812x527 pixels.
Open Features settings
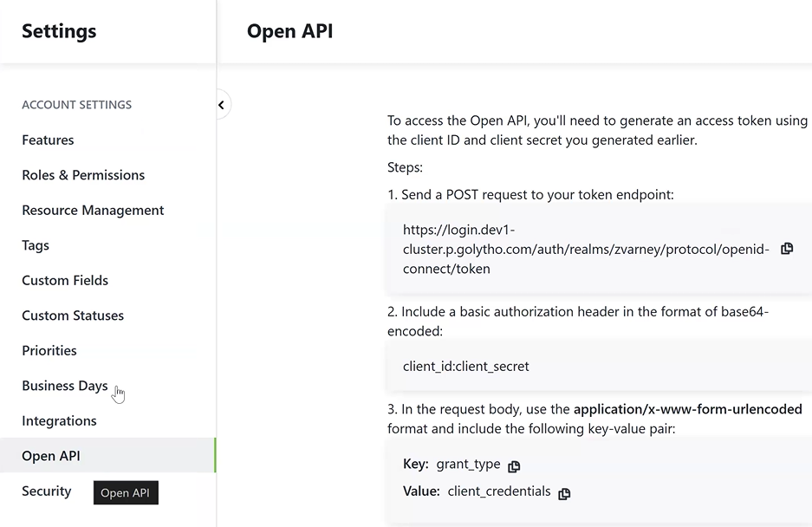[49, 140]
